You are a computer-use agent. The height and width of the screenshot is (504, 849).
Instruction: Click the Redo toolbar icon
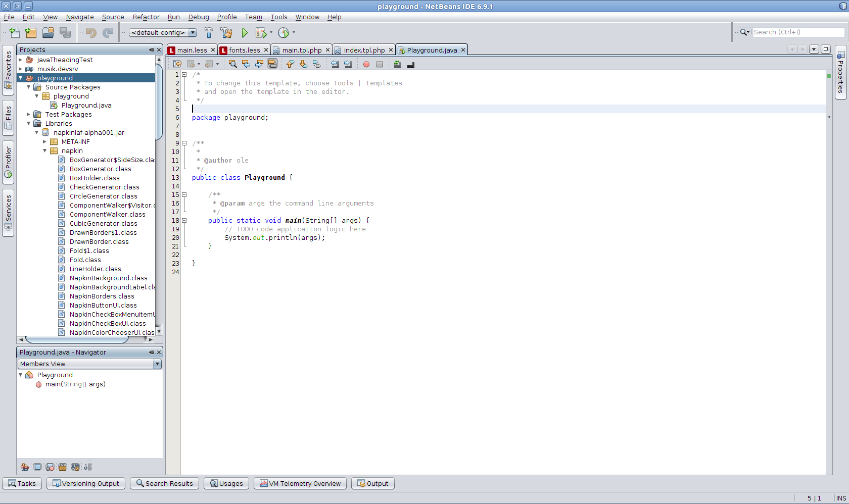108,32
